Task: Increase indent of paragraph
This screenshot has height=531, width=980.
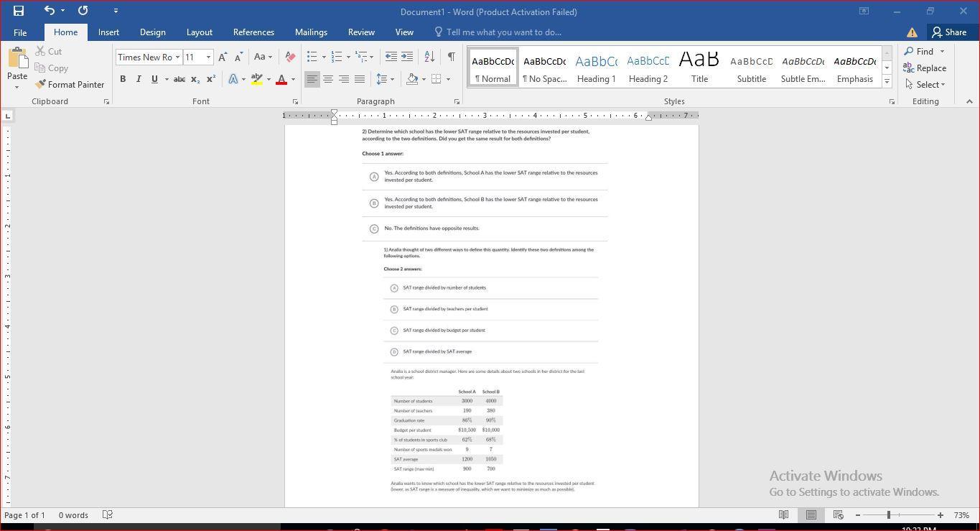Action: coord(407,57)
